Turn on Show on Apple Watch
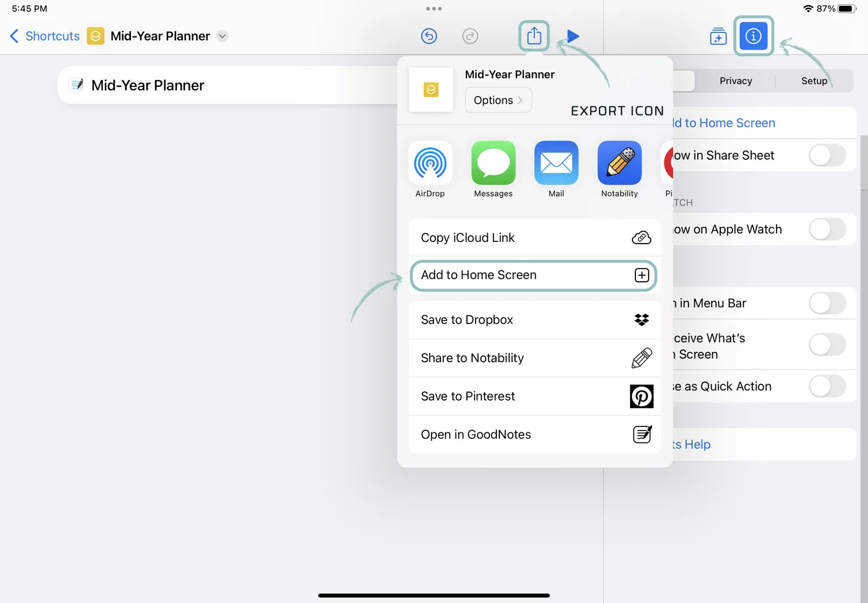The height and width of the screenshot is (603, 868). 827,229
